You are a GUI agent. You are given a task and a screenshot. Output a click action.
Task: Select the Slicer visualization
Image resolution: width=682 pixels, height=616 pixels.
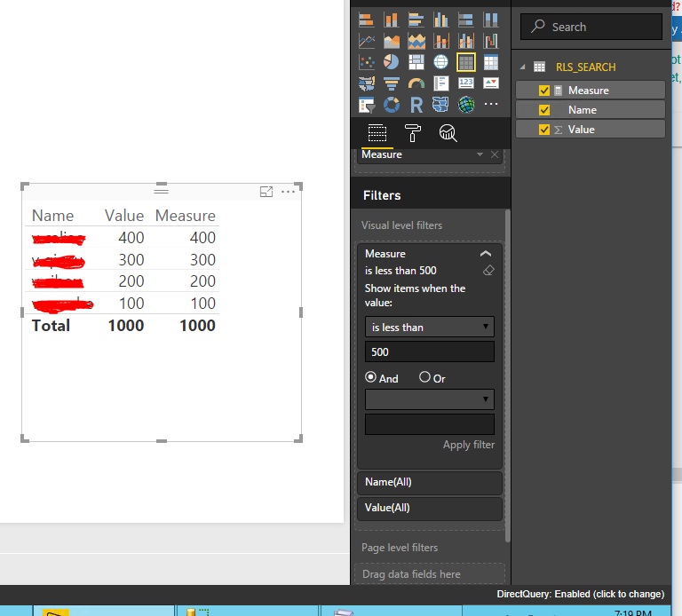tap(366, 105)
